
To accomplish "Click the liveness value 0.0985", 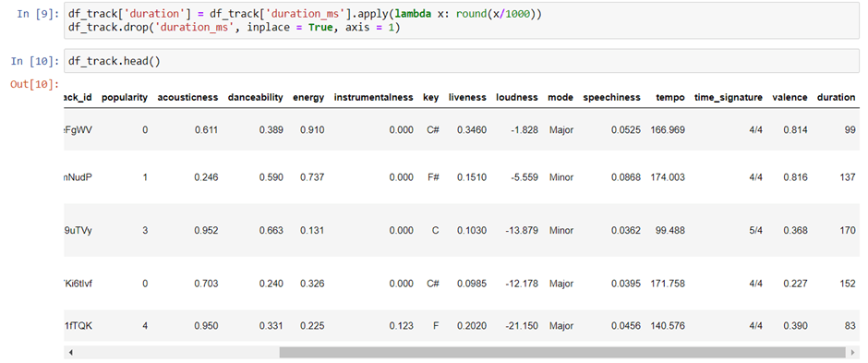I will 472,284.
